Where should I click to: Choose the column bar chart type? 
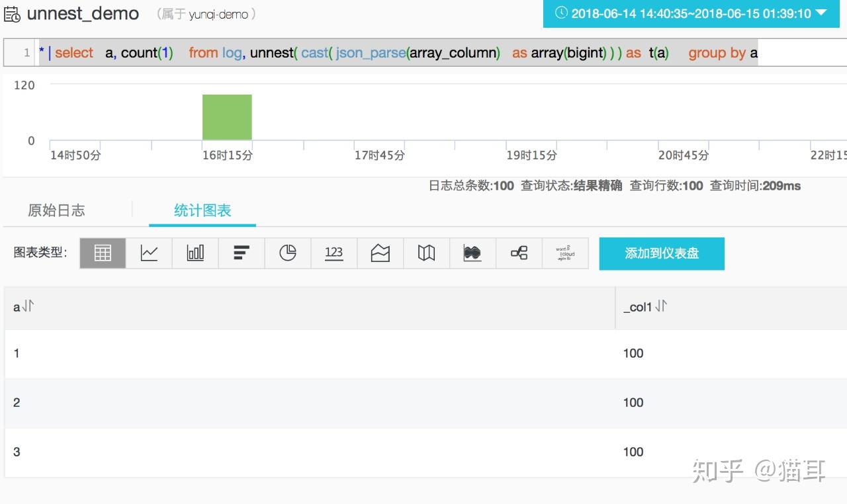pyautogui.click(x=195, y=253)
